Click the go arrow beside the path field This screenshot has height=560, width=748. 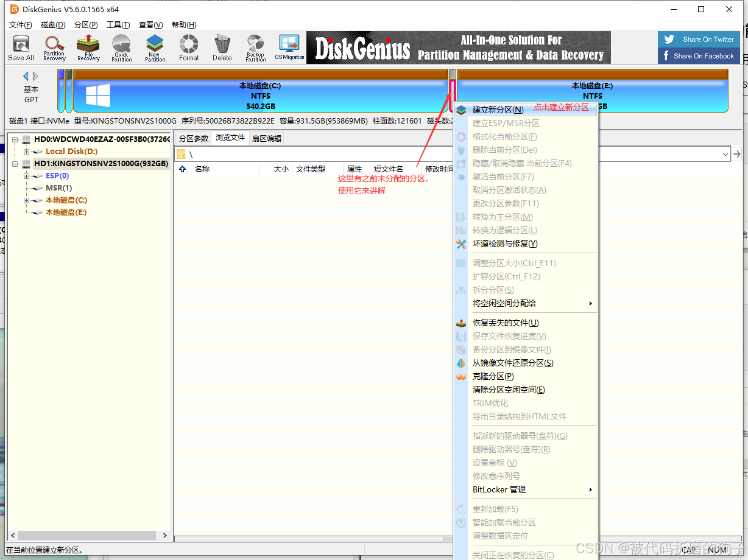pos(737,154)
